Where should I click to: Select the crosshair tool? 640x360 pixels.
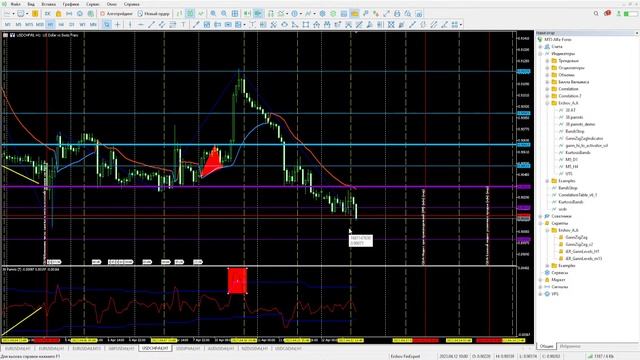(118, 25)
